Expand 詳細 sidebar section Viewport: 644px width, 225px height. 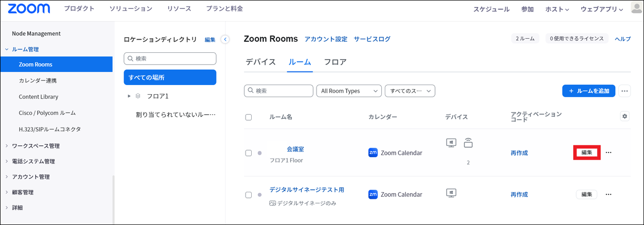coord(7,207)
